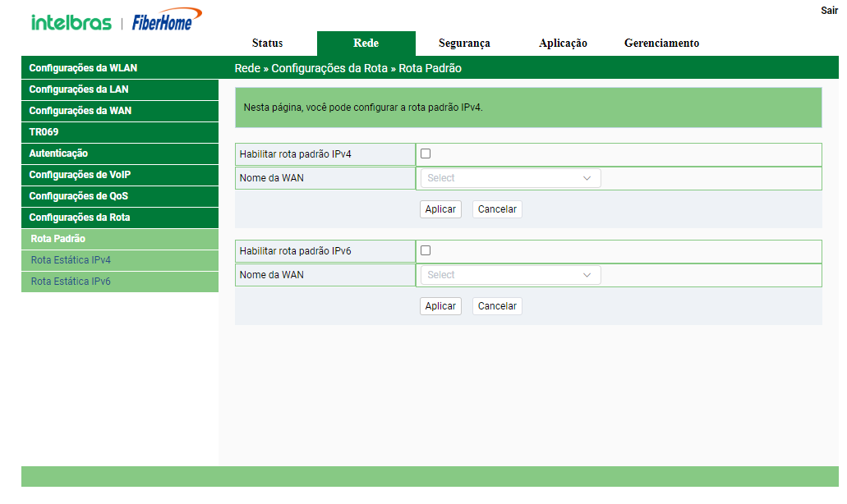Click Cancelar for the IPv6 route

tap(497, 306)
